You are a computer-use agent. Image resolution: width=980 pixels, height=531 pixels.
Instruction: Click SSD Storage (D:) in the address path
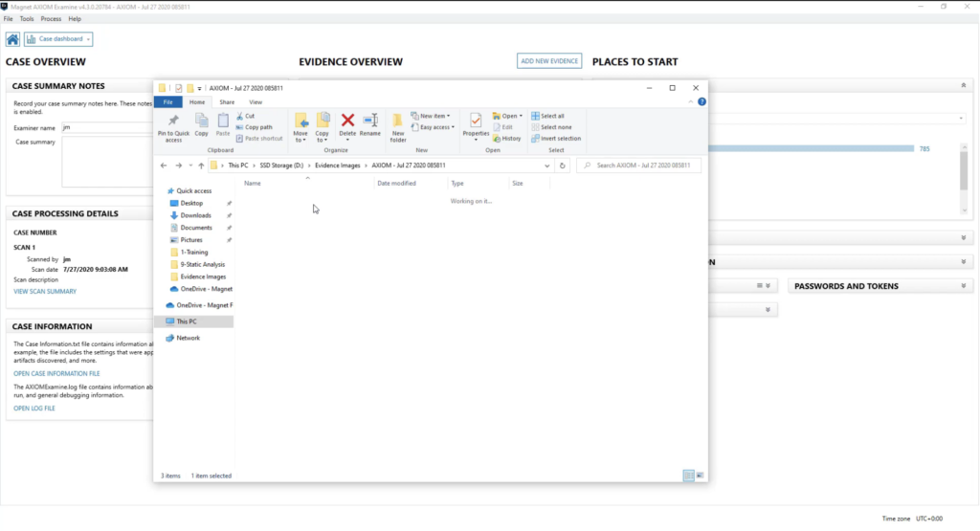[x=281, y=166]
